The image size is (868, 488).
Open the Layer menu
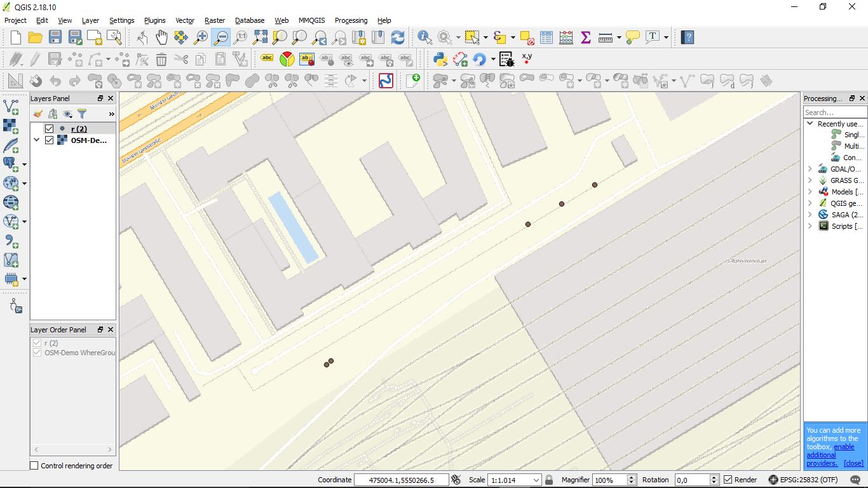[90, 20]
